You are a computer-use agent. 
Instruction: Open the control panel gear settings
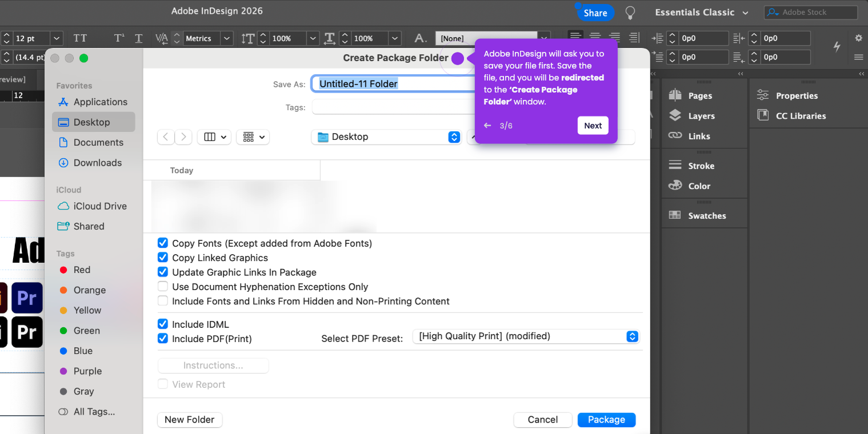[858, 38]
